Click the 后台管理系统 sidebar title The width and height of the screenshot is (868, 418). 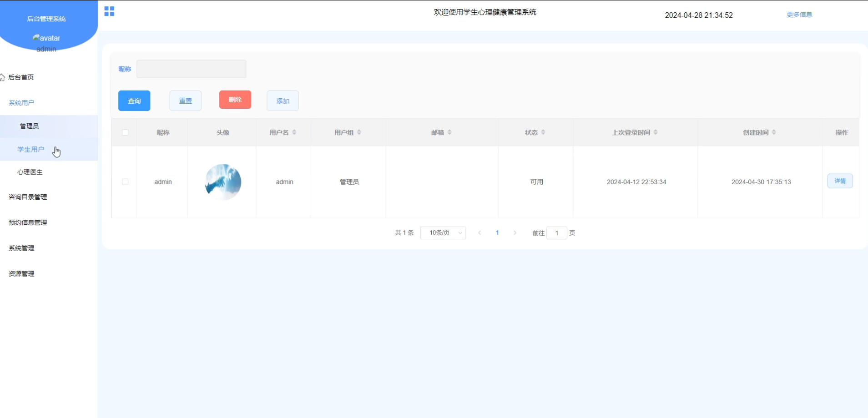click(x=46, y=19)
